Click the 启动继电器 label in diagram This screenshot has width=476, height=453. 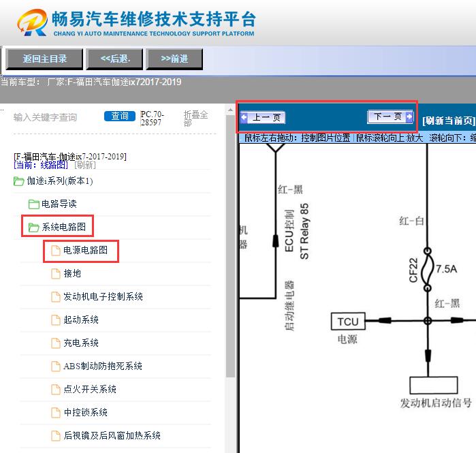click(x=289, y=306)
